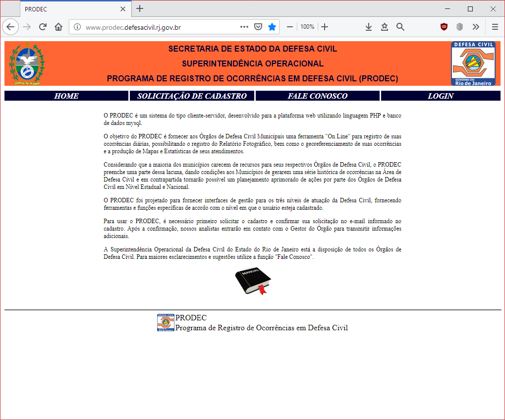Maximize the browser window

pos(470,9)
